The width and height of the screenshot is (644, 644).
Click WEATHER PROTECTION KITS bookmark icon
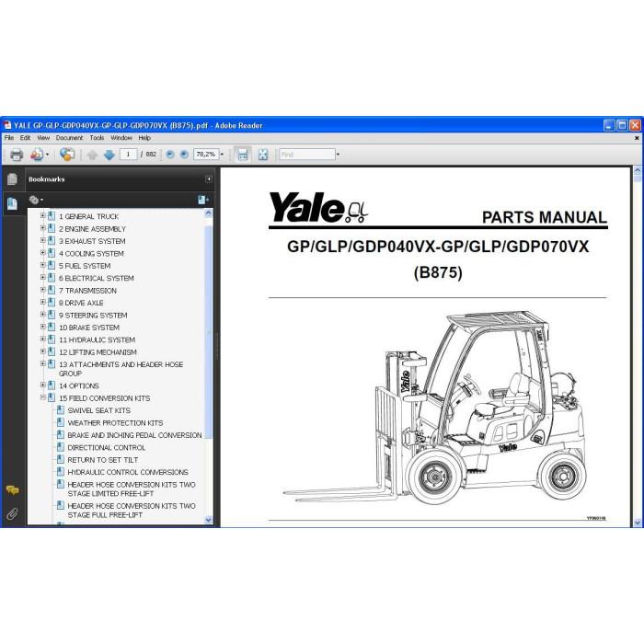click(61, 422)
